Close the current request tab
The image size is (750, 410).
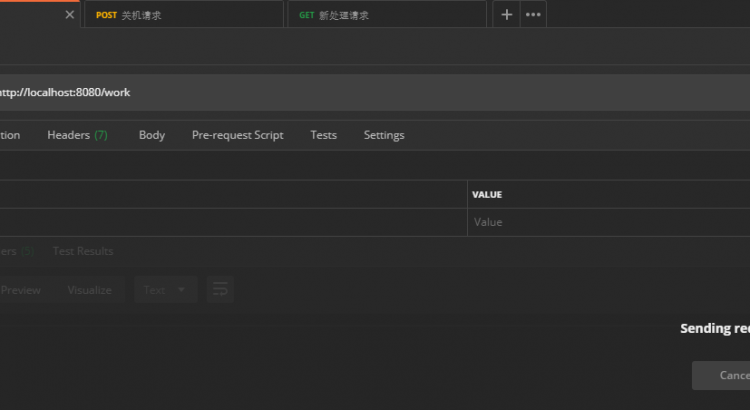pos(69,15)
